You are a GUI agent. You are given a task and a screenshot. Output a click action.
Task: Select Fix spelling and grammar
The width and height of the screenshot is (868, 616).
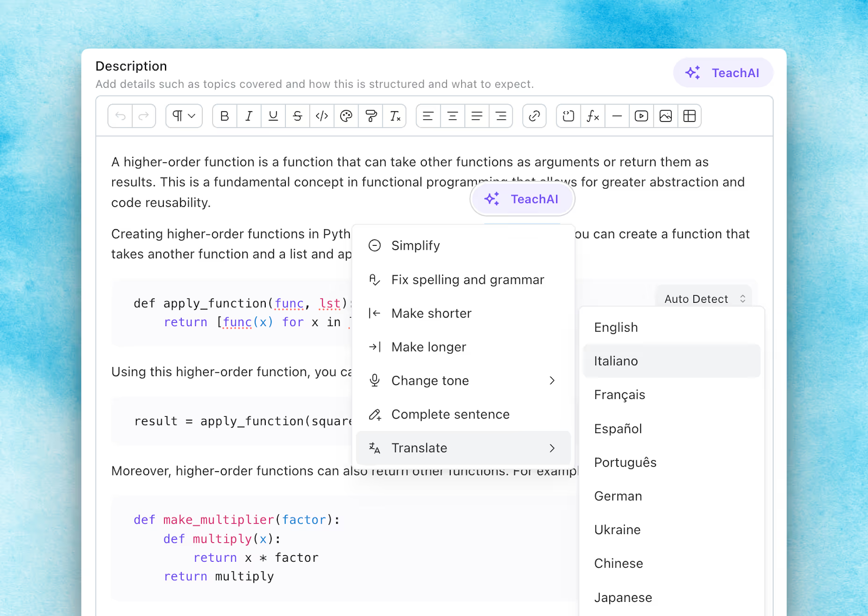[x=463, y=280]
